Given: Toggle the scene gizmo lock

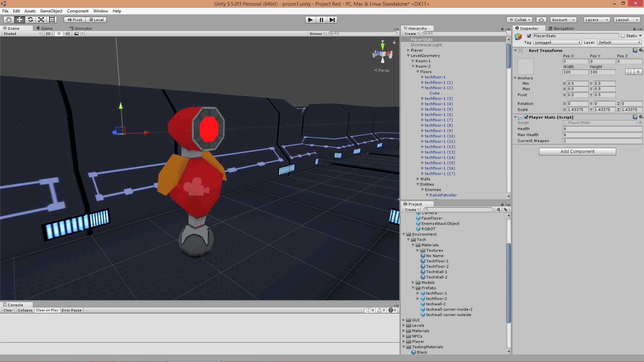Looking at the screenshot, I should (394, 42).
